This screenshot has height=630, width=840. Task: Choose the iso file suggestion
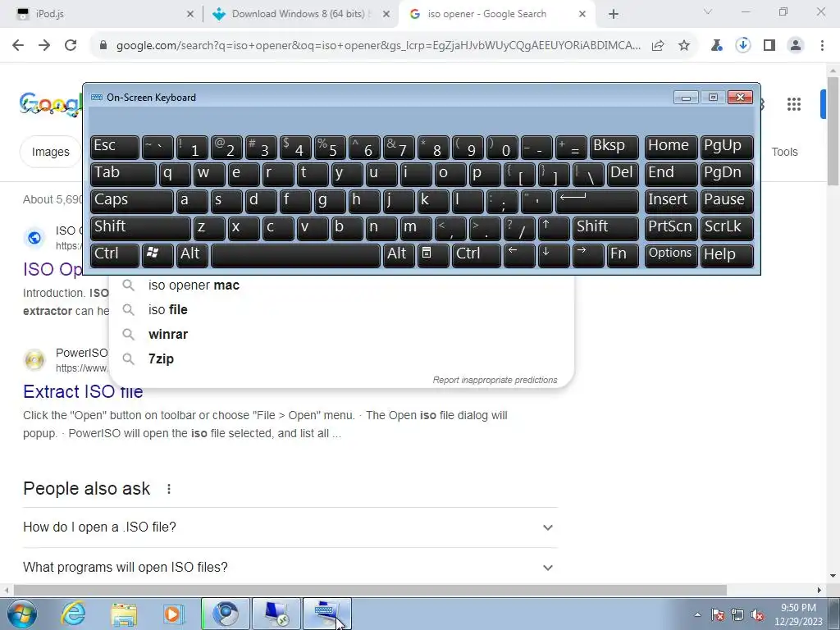pyautogui.click(x=341, y=310)
